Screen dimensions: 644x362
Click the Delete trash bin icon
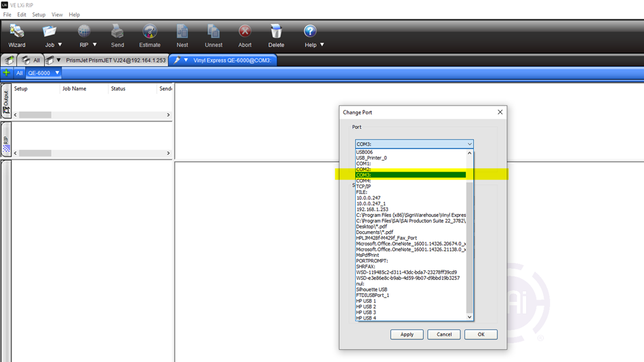[x=276, y=35]
